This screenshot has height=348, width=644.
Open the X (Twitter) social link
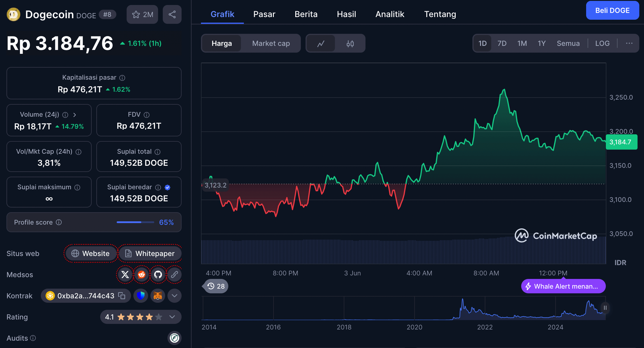(x=125, y=275)
